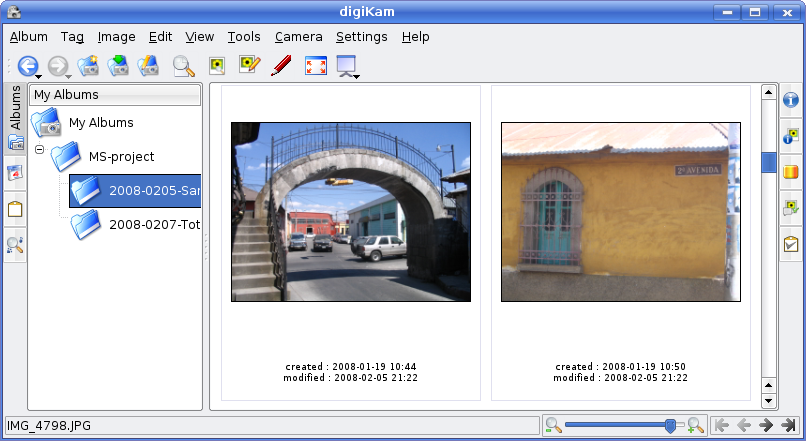806x441 pixels.
Task: Collapse the MS-project album tree node
Action: [x=39, y=150]
